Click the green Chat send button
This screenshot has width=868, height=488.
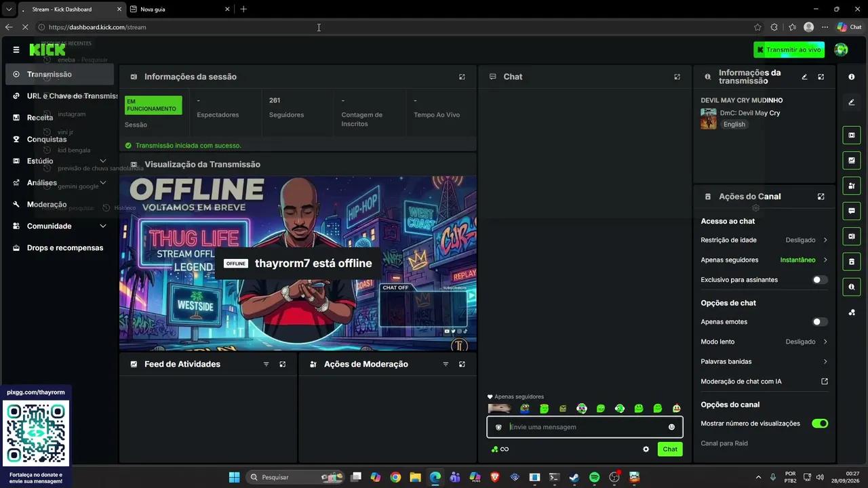pyautogui.click(x=670, y=449)
